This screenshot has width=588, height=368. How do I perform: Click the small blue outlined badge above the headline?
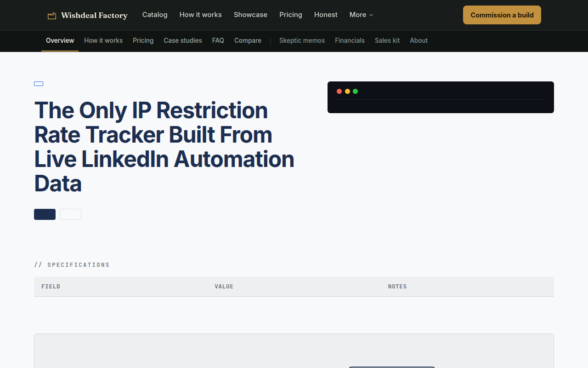[x=39, y=84]
